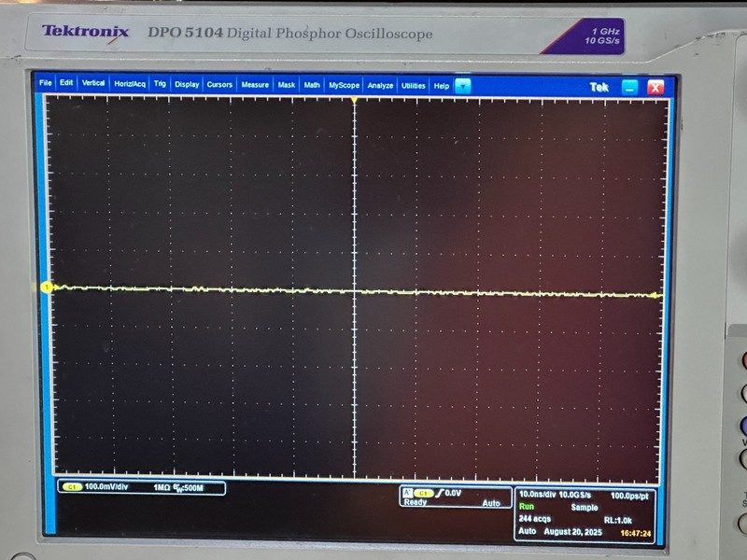Open the Help menu
Screen dimensions: 747x560
coord(441,86)
